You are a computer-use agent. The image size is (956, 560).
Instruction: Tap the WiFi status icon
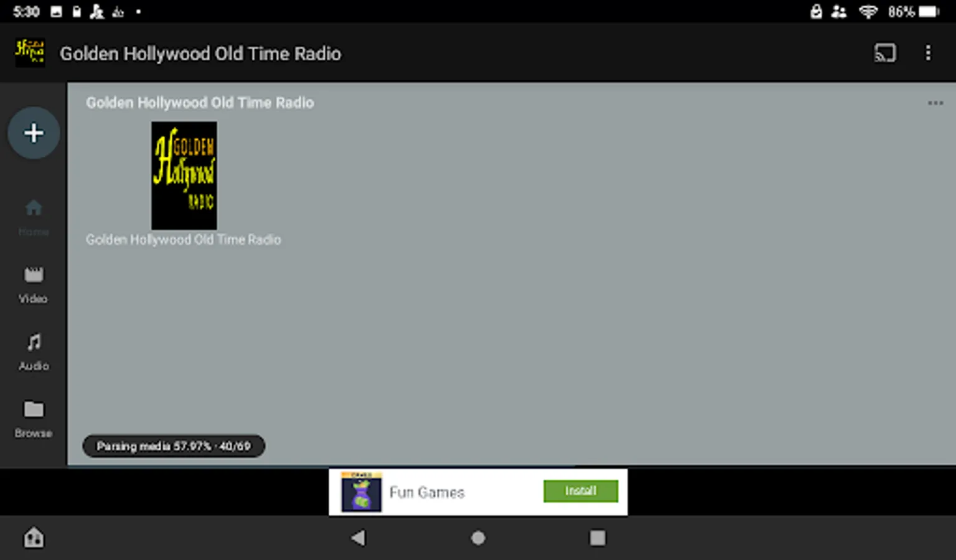tap(868, 11)
